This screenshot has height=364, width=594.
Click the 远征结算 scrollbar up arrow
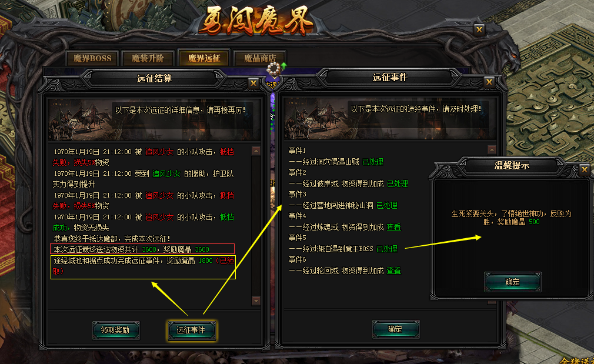[256, 151]
